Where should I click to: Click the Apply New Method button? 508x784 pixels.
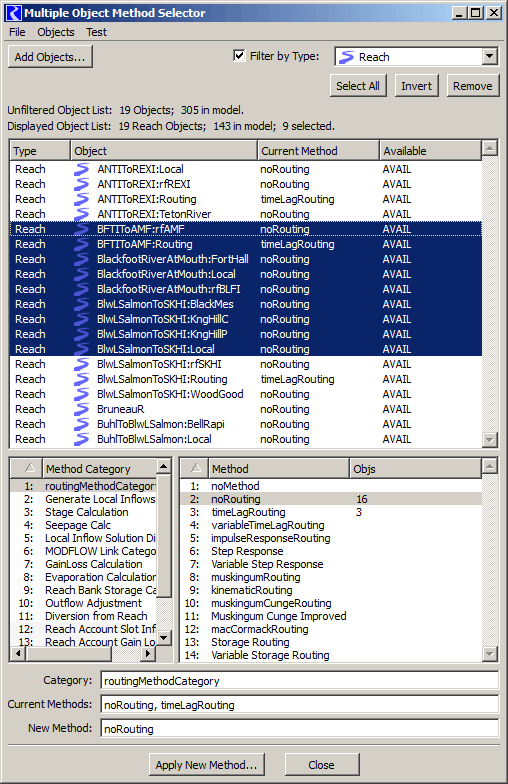coord(206,765)
